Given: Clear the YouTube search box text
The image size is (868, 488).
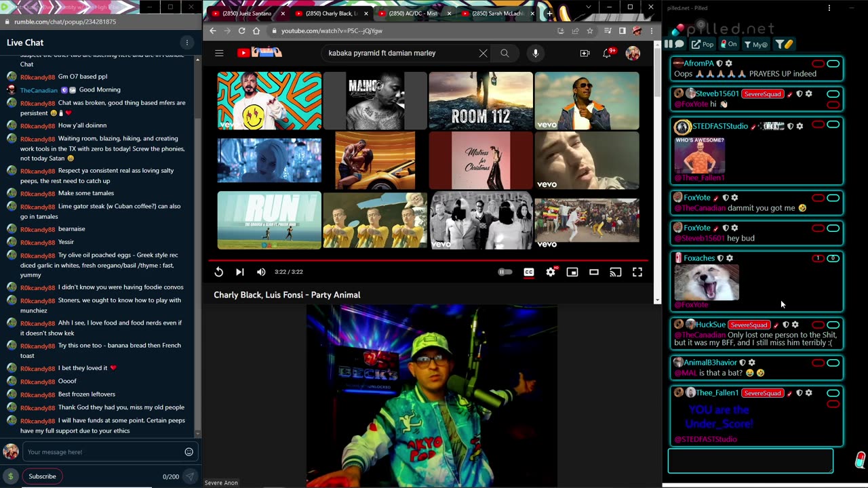Looking at the screenshot, I should pyautogui.click(x=483, y=53).
